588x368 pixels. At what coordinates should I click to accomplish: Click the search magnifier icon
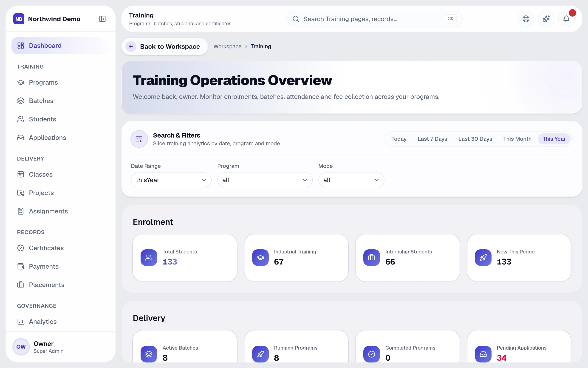pyautogui.click(x=296, y=19)
